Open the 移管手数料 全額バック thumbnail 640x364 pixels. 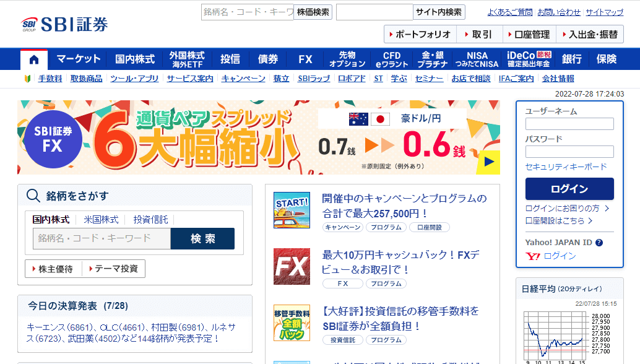(x=292, y=323)
